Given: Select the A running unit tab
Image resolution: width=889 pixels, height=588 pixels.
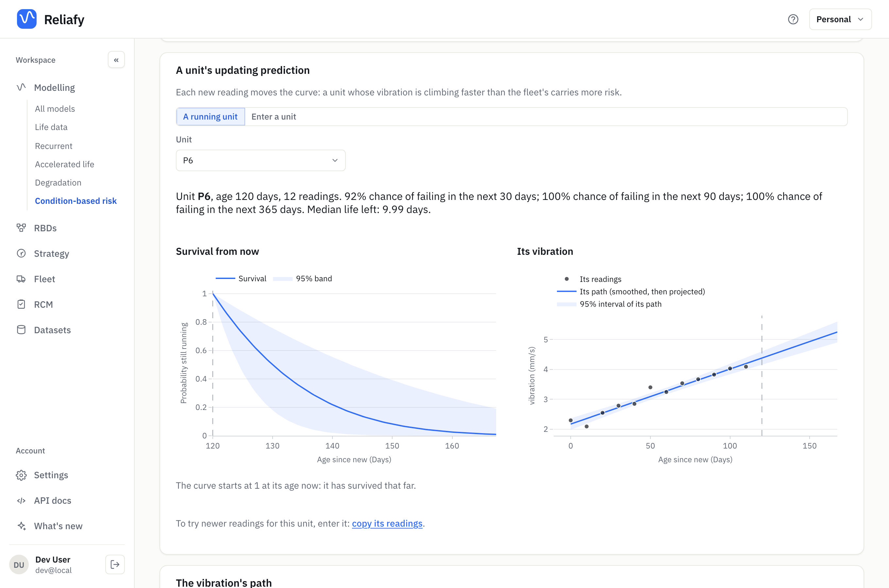Looking at the screenshot, I should tap(210, 117).
